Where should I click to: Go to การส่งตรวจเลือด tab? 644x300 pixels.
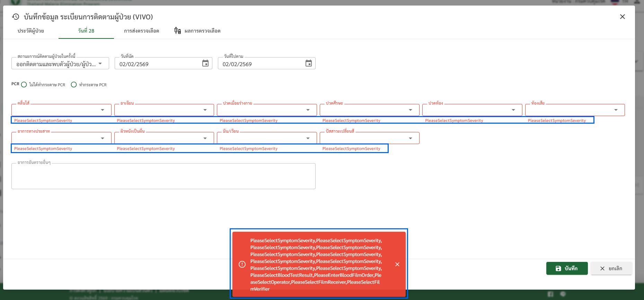point(141,31)
